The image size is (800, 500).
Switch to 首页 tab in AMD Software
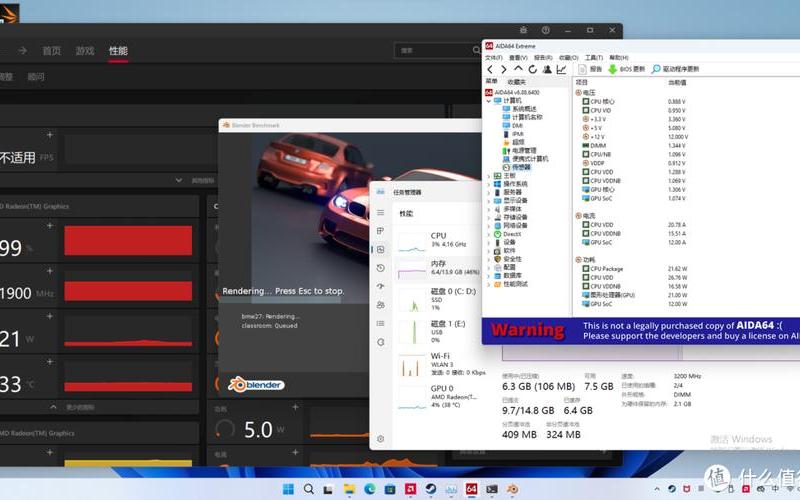(52, 51)
